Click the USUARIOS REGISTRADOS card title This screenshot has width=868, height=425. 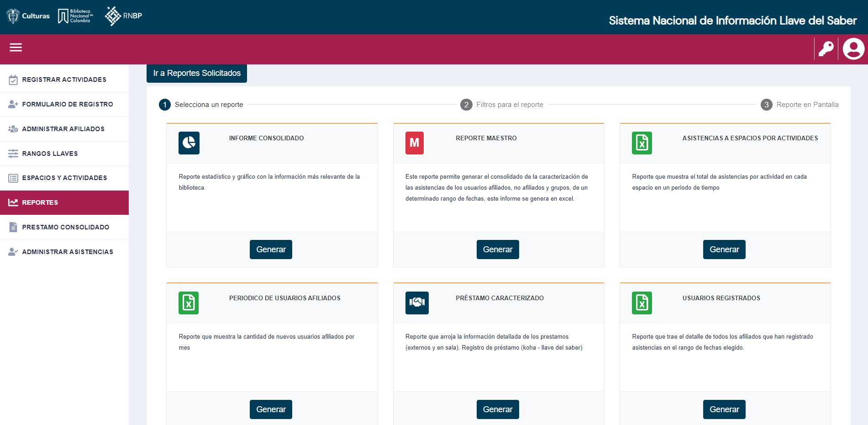tap(721, 298)
